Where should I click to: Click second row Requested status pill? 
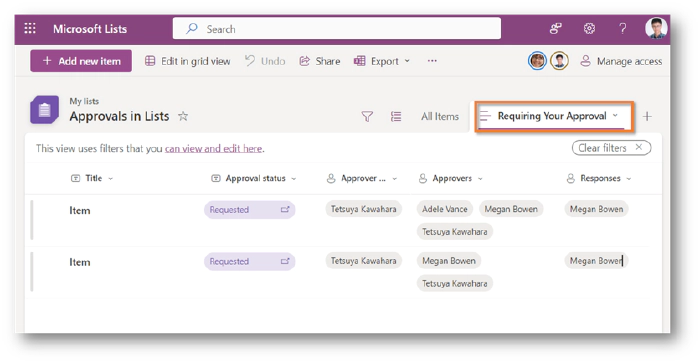[x=249, y=262]
